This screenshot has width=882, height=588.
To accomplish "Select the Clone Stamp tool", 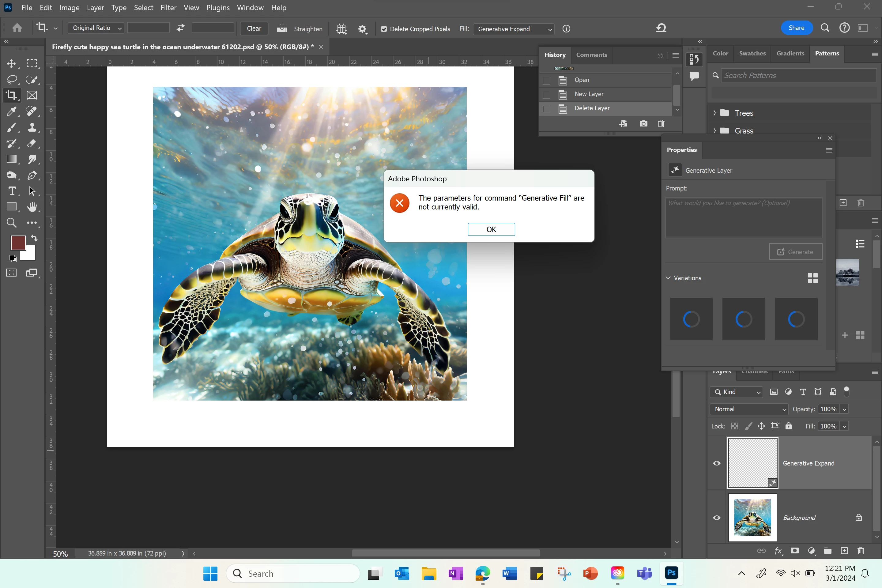I will click(x=32, y=127).
